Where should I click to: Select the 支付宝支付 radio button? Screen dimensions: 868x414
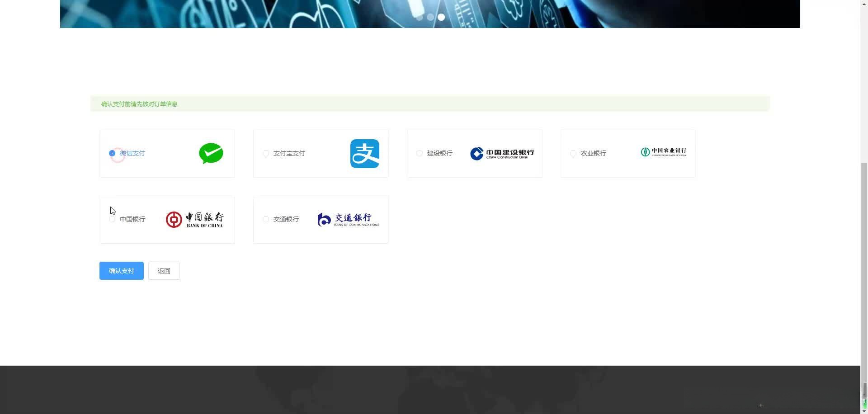click(x=266, y=153)
